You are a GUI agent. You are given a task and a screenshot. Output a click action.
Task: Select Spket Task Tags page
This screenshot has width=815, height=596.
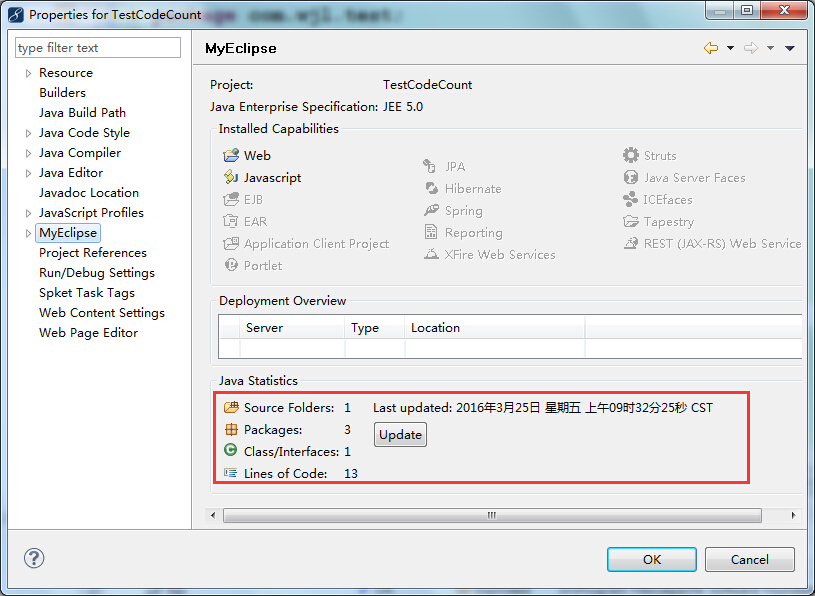pyautogui.click(x=87, y=293)
